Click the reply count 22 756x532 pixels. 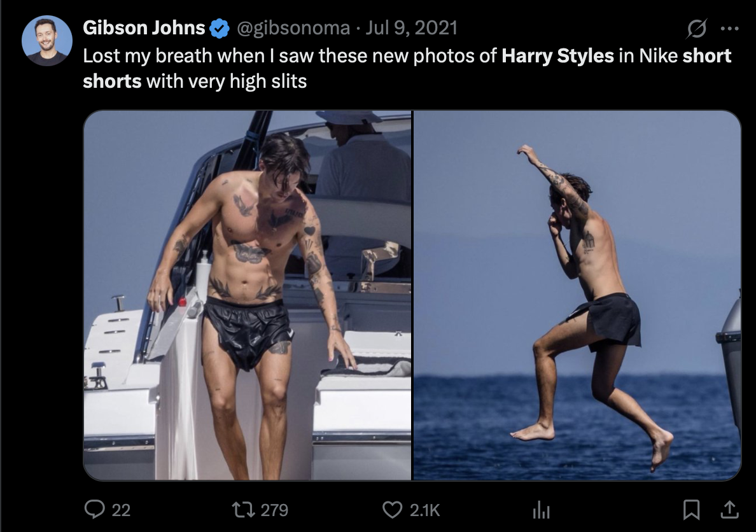click(121, 510)
